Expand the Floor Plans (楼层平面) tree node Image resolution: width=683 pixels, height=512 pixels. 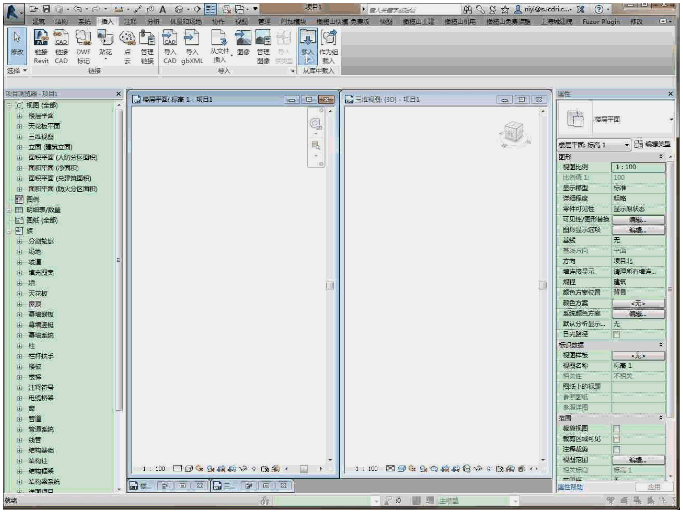tap(19, 116)
